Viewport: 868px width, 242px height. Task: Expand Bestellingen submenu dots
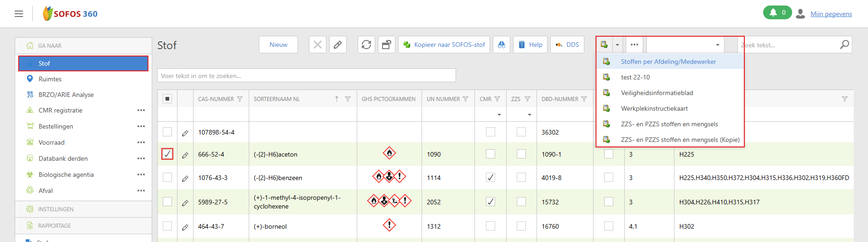pyautogui.click(x=141, y=126)
